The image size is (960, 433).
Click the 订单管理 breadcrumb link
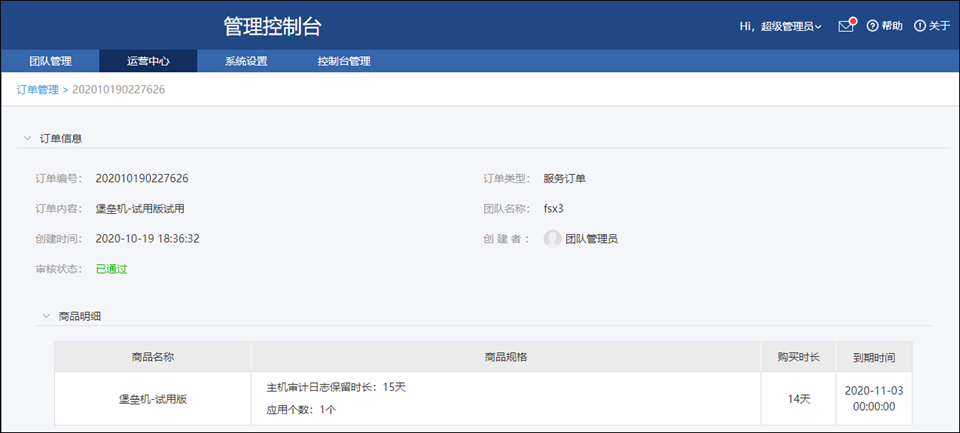tap(38, 90)
